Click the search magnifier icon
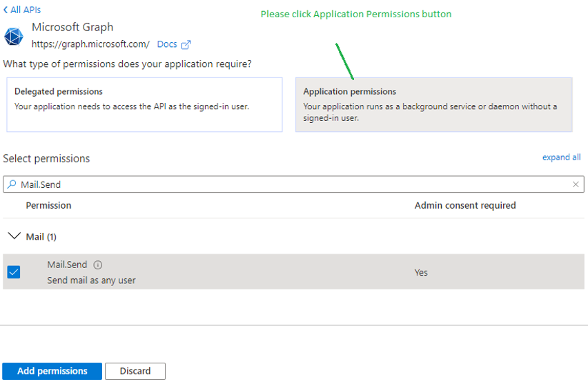The height and width of the screenshot is (382, 588). pos(12,184)
